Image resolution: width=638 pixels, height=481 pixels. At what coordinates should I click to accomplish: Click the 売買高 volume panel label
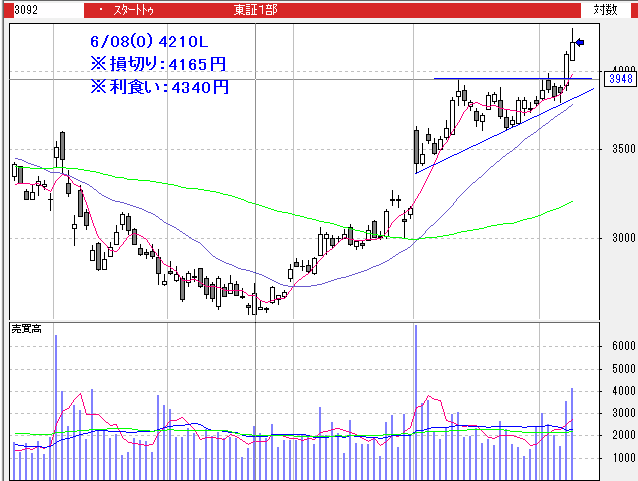point(25,329)
